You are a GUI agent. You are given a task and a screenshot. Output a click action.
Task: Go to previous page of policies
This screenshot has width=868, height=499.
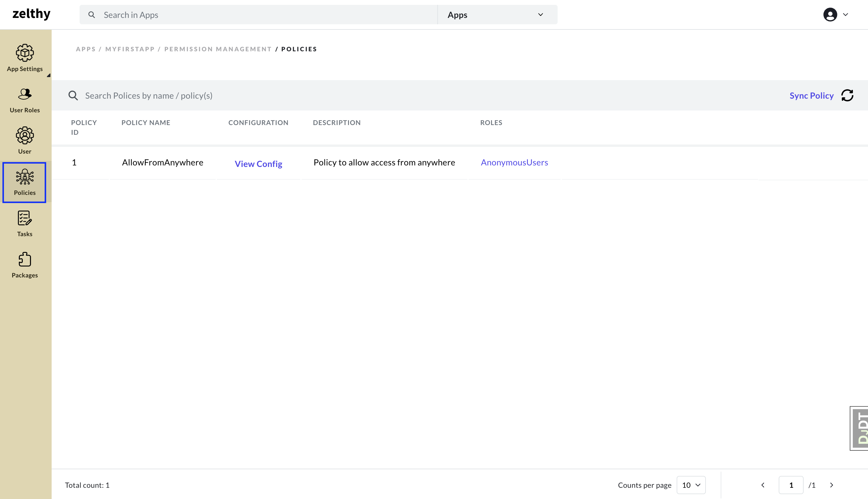pos(763,485)
